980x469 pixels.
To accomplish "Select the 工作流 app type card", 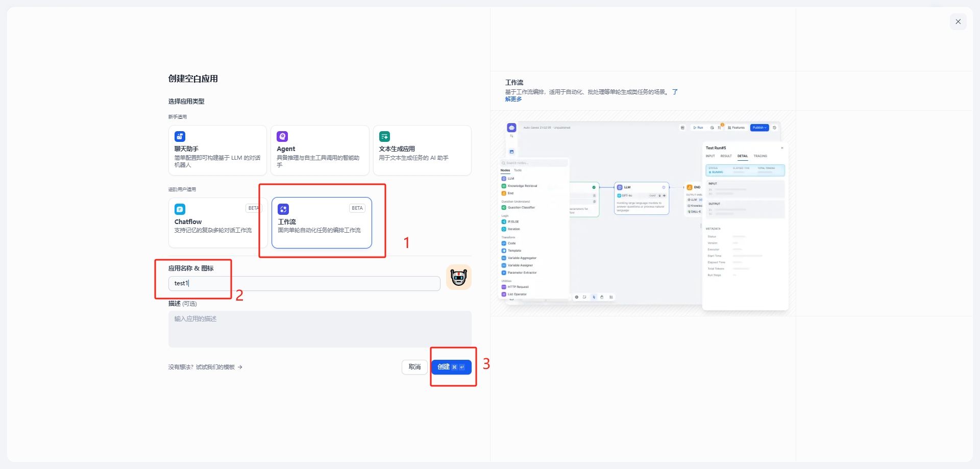I will point(322,223).
